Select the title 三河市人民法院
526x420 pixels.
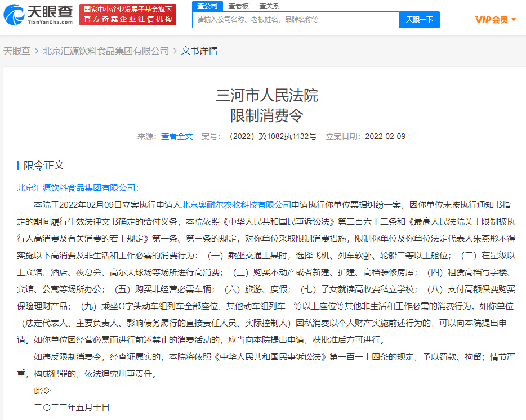267,95
